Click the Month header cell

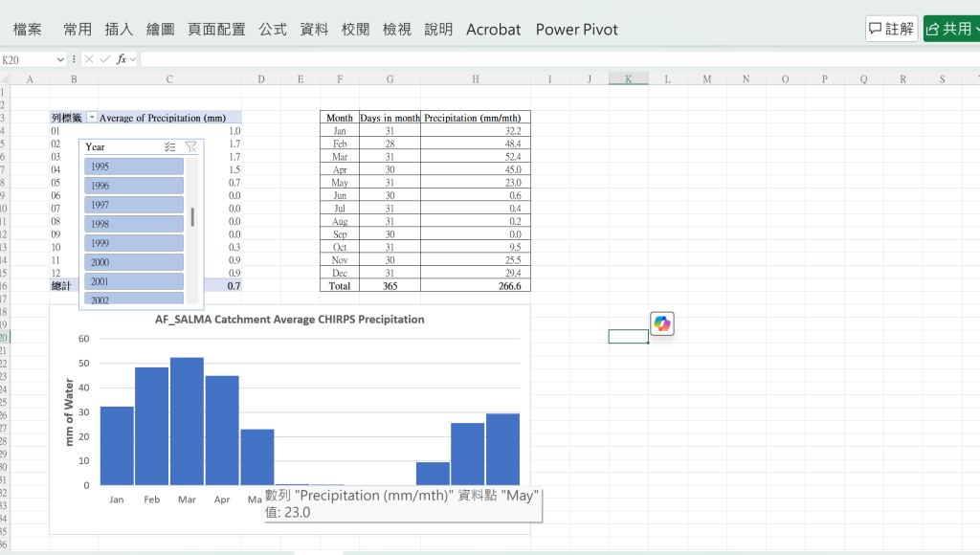340,118
